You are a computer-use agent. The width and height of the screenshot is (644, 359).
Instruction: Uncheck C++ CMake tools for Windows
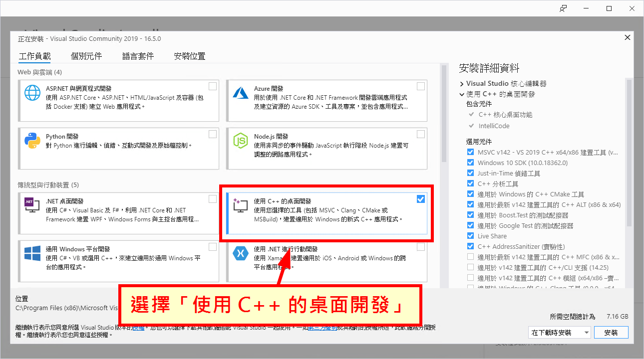[x=470, y=194]
